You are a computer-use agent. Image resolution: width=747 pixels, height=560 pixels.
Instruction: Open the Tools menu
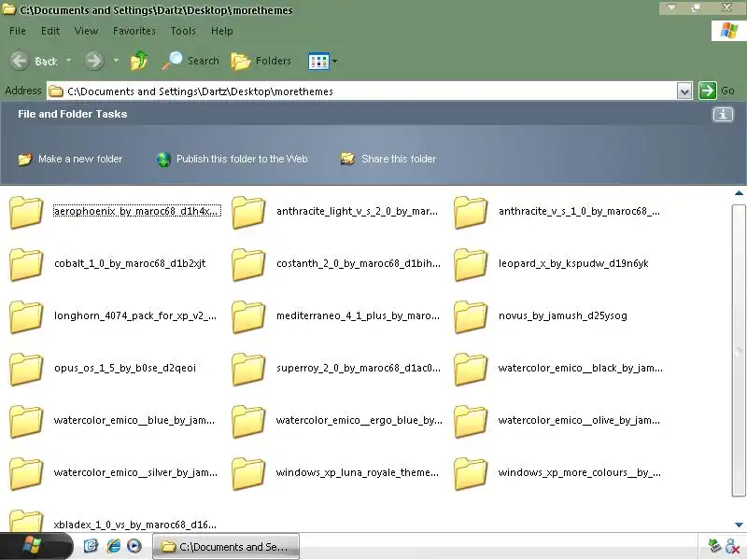click(183, 31)
